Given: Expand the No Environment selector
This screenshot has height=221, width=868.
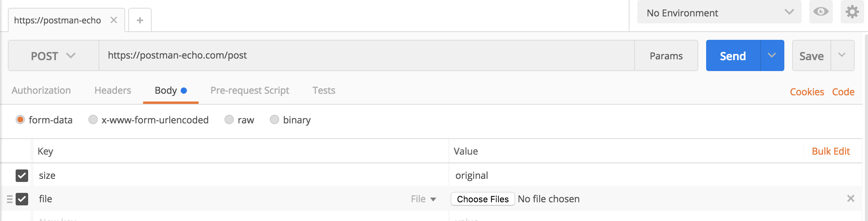Looking at the screenshot, I should (719, 12).
